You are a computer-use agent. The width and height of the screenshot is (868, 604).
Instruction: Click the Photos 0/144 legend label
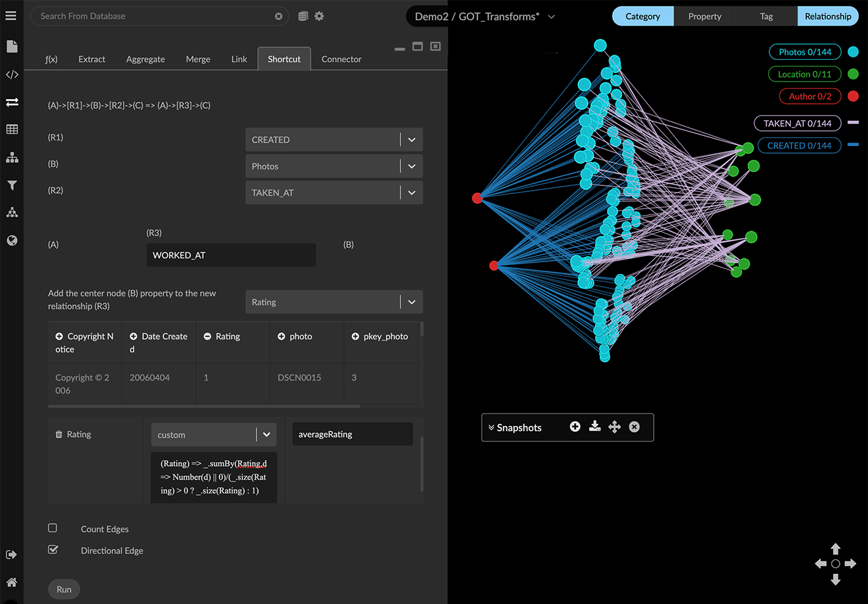click(804, 52)
